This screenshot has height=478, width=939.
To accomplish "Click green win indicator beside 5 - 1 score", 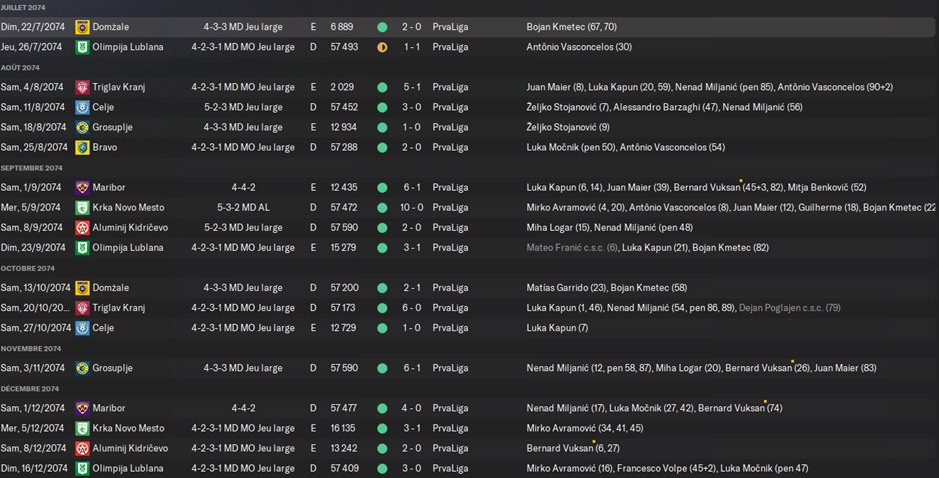I will point(382,87).
